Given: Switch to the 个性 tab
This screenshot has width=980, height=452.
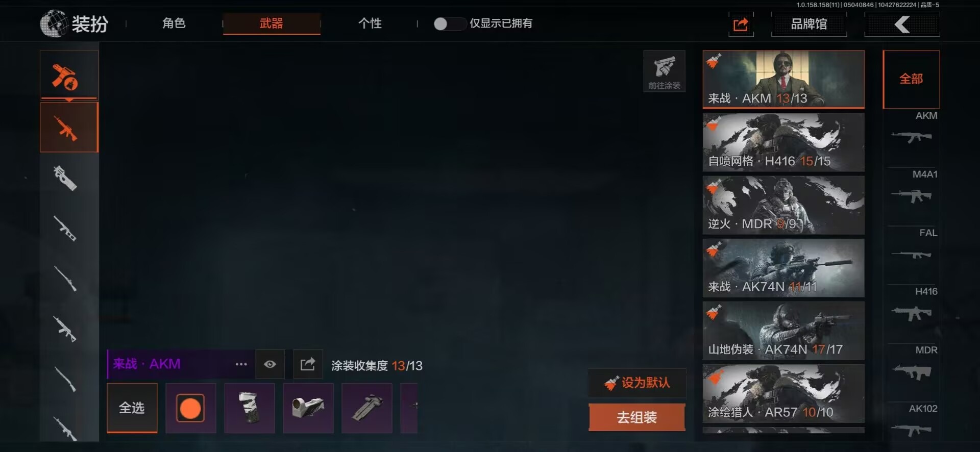Looking at the screenshot, I should click(x=370, y=23).
